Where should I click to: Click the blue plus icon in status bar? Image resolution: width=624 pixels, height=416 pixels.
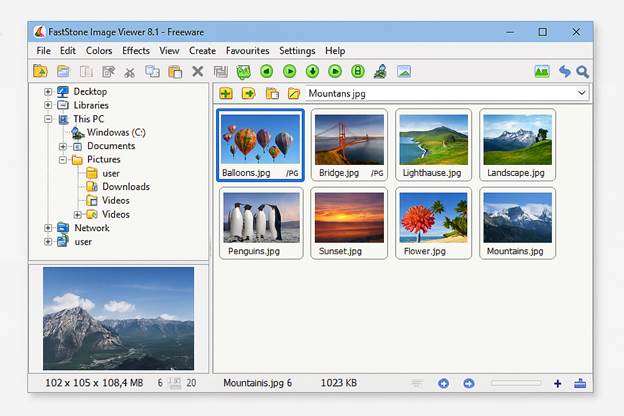557,383
